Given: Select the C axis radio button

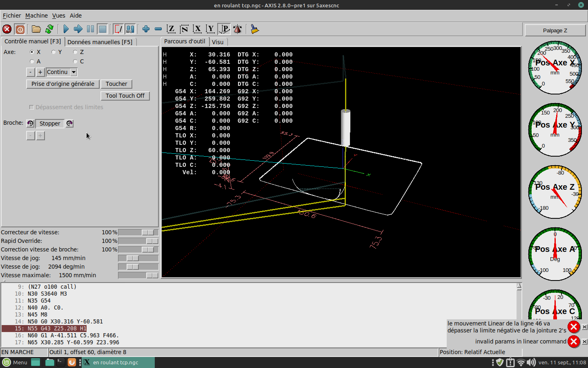Looking at the screenshot, I should tap(75, 61).
